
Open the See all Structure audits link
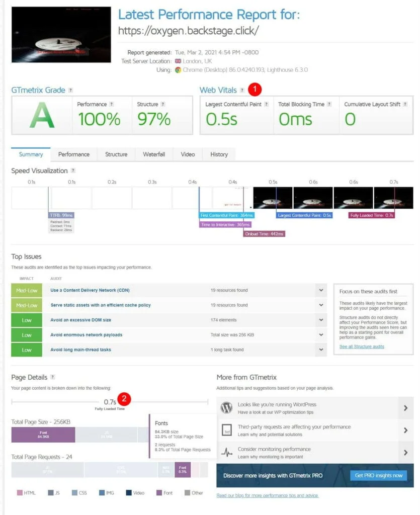(x=362, y=347)
